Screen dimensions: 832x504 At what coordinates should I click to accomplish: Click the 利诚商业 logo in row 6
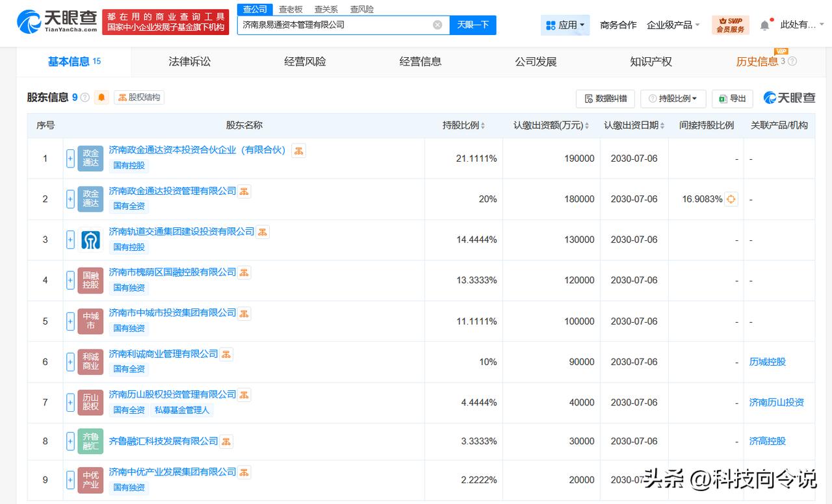tap(90, 362)
